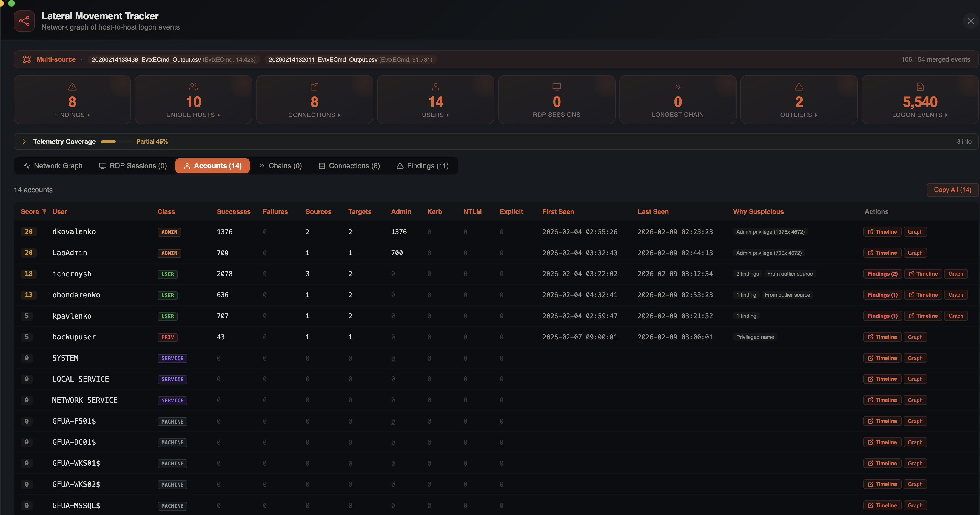Viewport: 980px width, 515px height.
Task: Click the 20260214132011_EvtxECmd_Output.csv source chip
Action: click(x=351, y=60)
